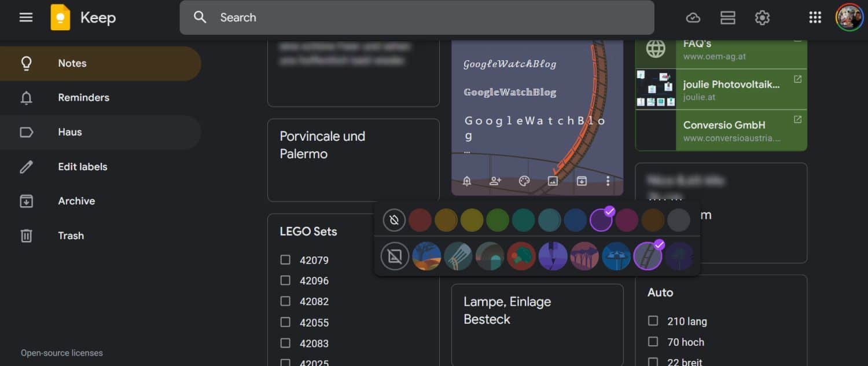This screenshot has width=868, height=366.
Task: Click the hamburger main menu icon
Action: tap(26, 17)
